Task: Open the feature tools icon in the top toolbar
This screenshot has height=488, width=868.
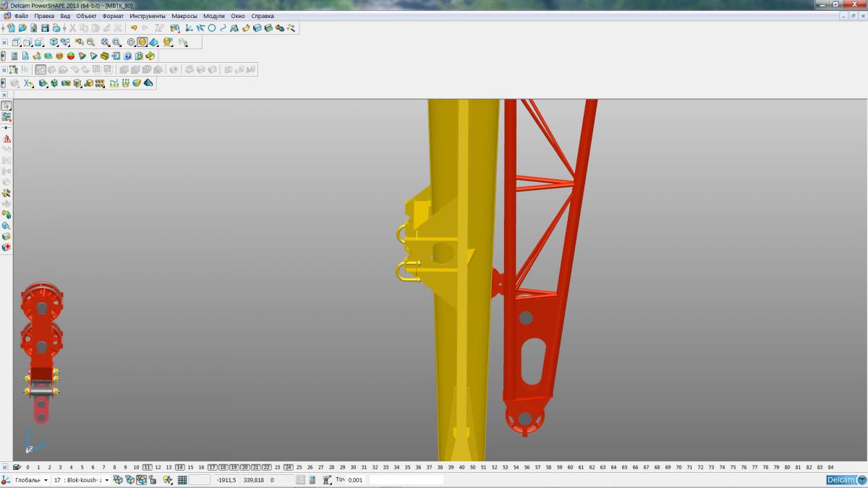Action: click(x=268, y=27)
